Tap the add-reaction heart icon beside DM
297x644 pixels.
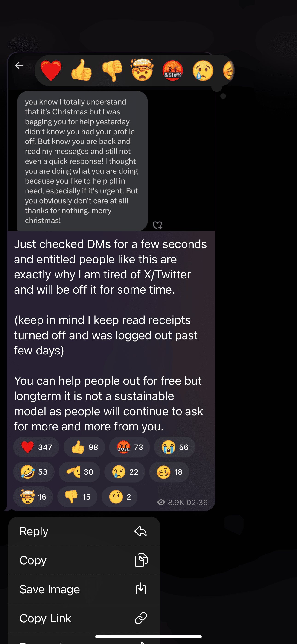157,225
